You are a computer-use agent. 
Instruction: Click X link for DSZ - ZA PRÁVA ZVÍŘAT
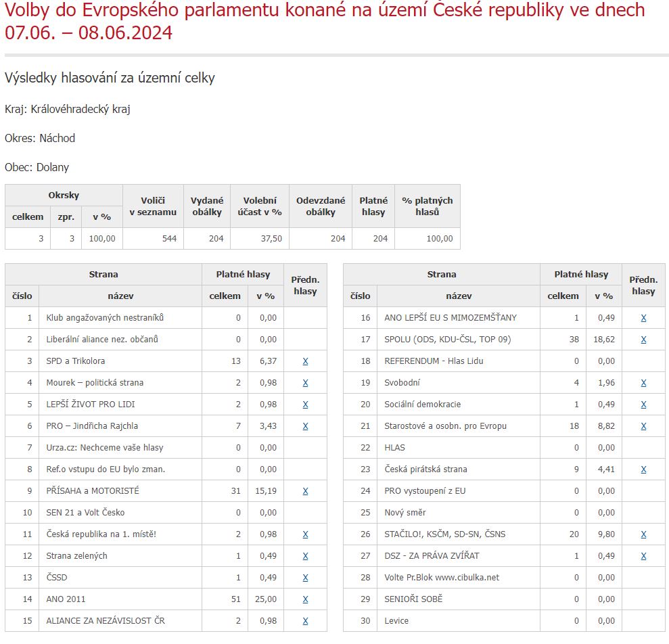point(643,556)
